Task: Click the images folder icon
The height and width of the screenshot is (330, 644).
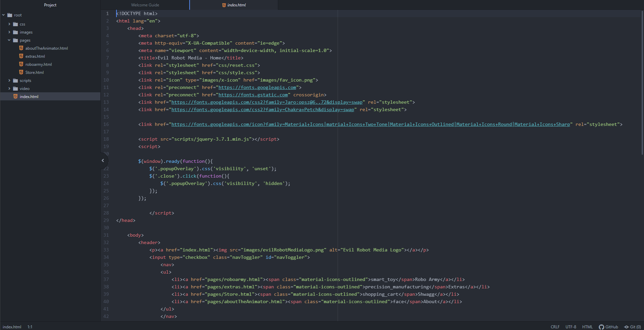Action: point(15,32)
